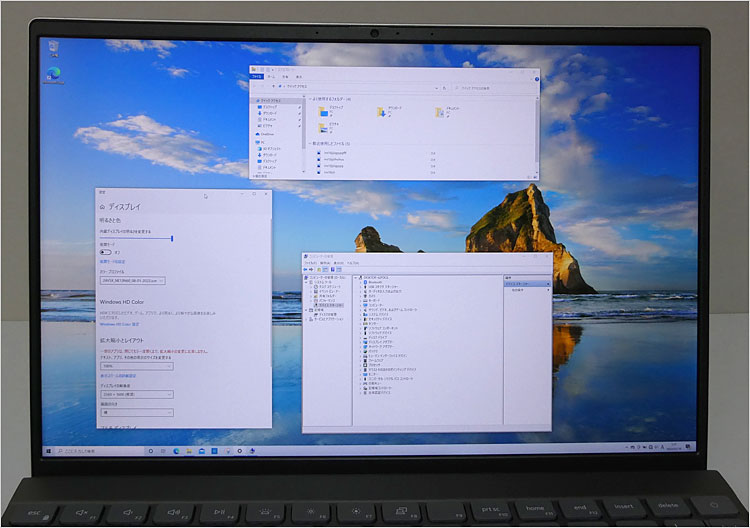Open the scaling percentage dropdown
The image size is (750, 528).
[136, 366]
